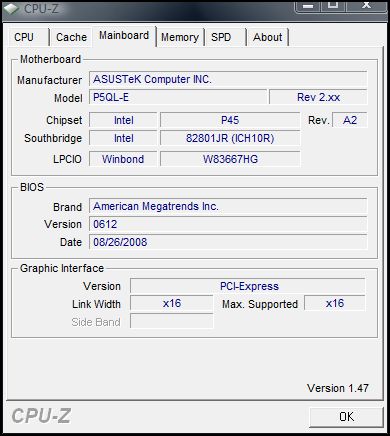Open the Cache tab
The image size is (390, 436).
[x=71, y=37]
